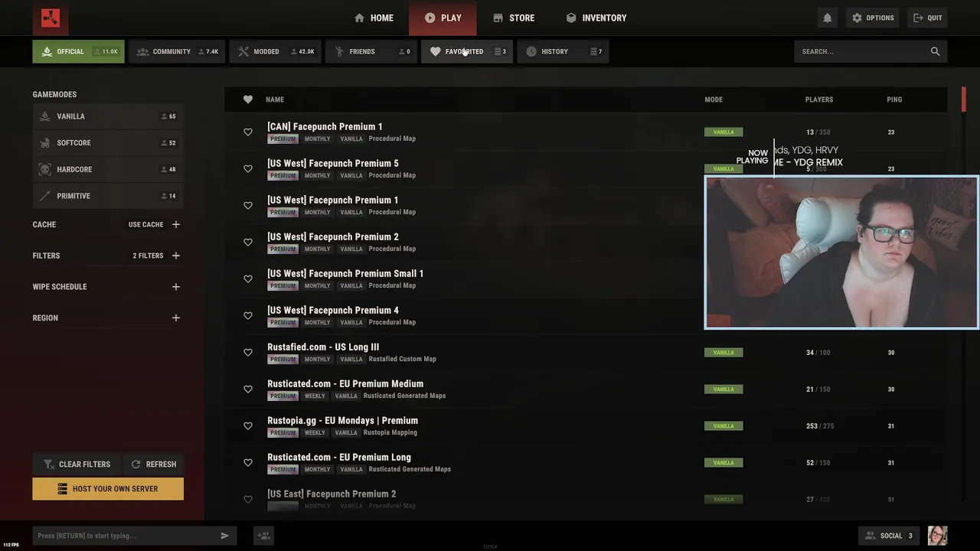Select [US West] Facepunch Premium 5 name
This screenshot has width=980, height=551.
click(333, 163)
